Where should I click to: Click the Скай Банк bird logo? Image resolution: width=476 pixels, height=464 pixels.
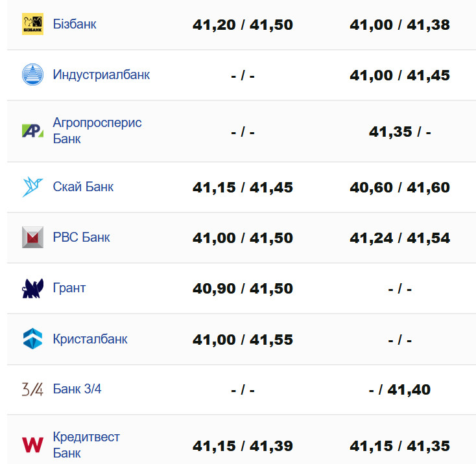32,187
